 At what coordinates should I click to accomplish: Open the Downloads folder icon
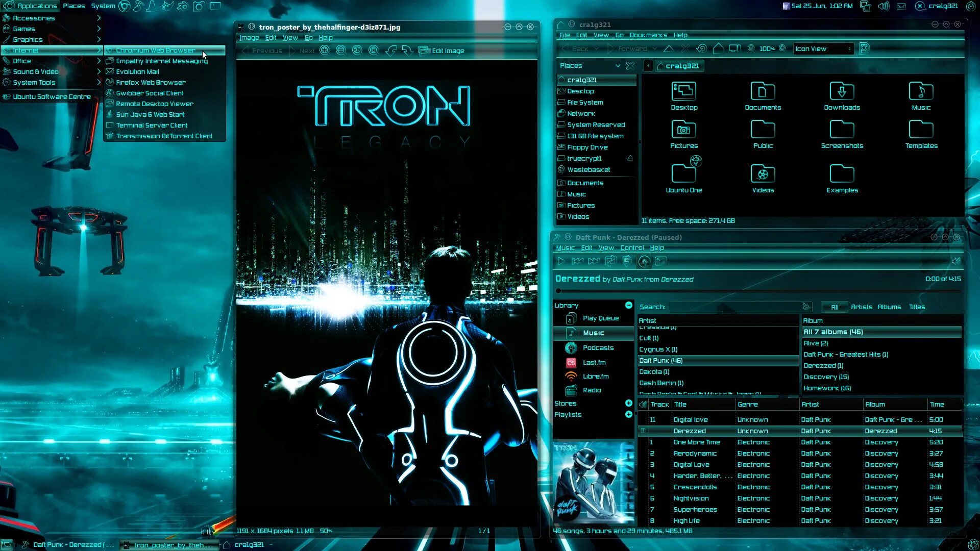coord(842,92)
